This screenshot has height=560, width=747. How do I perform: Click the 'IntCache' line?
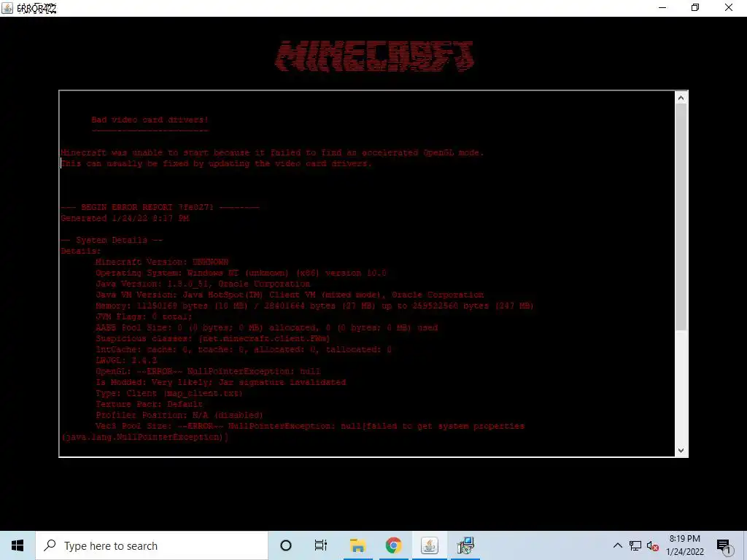point(244,349)
